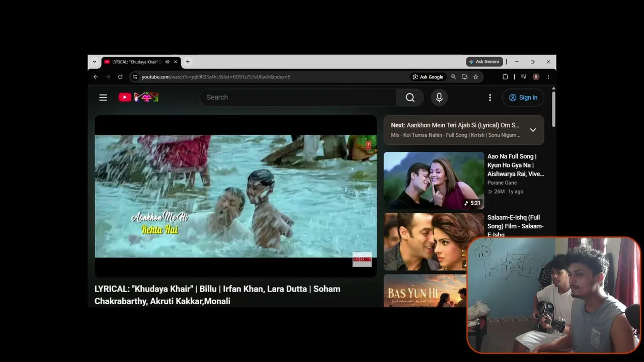Screen dimensions: 644x362
Task: Expand the tab search dropdown arrow
Action: 94,62
